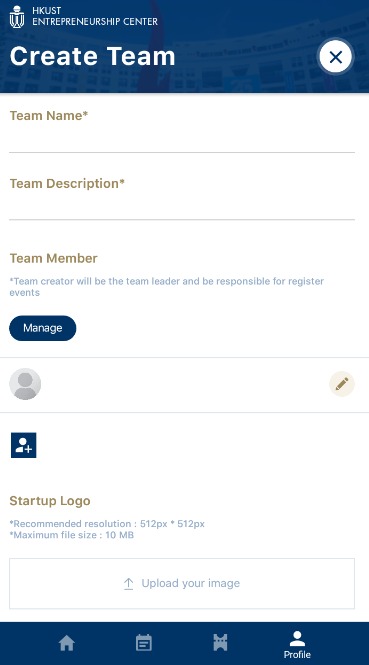The height and width of the screenshot is (665, 369).
Task: Close the Create Team form
Action: tap(335, 57)
